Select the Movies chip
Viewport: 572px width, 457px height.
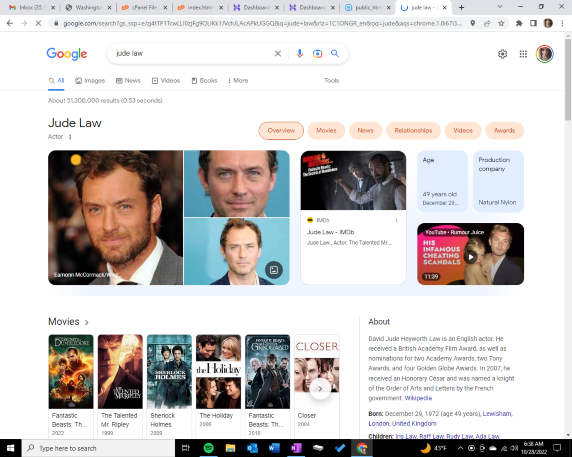coord(326,131)
